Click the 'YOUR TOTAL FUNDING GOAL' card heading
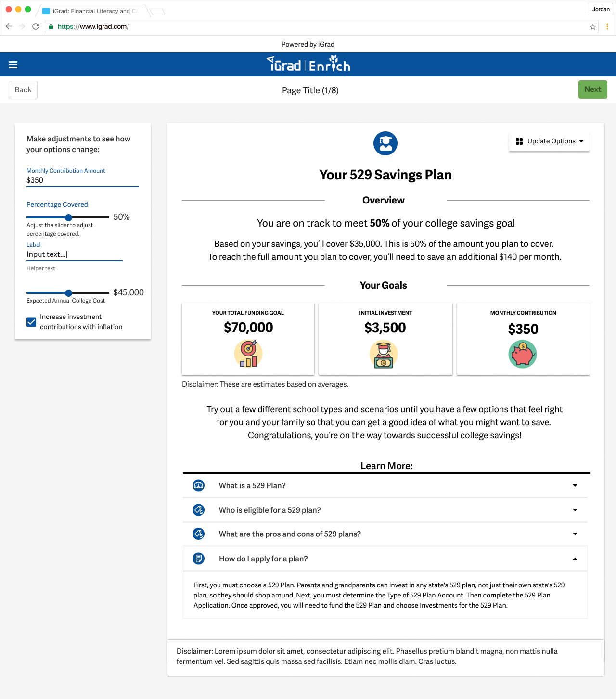The height and width of the screenshot is (699, 616). [x=248, y=313]
